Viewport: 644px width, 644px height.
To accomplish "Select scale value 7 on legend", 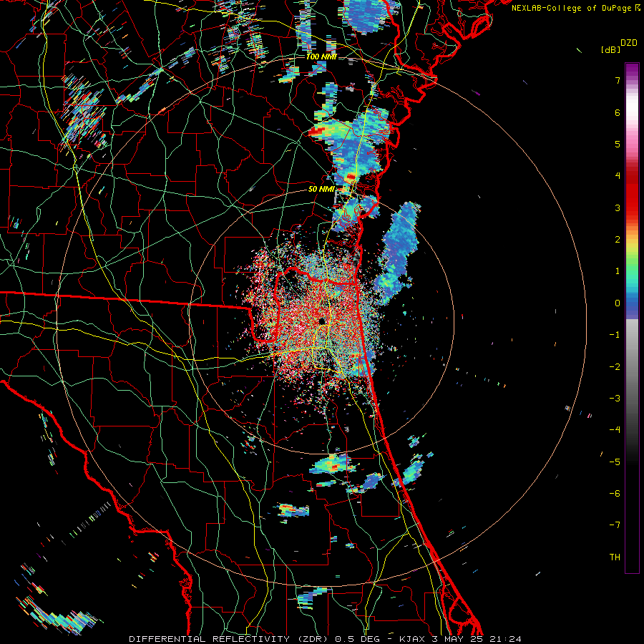I will point(618,80).
